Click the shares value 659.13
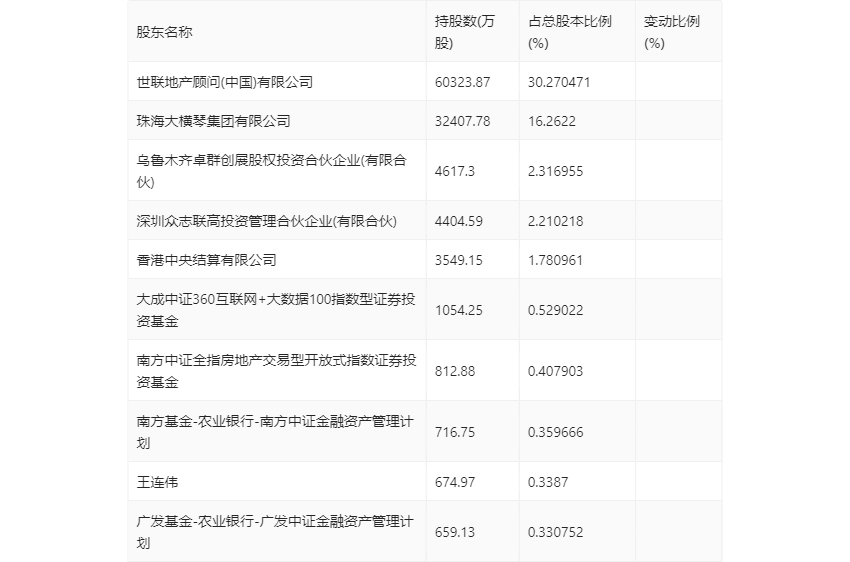Screen dimensions: 850x562 tap(455, 532)
